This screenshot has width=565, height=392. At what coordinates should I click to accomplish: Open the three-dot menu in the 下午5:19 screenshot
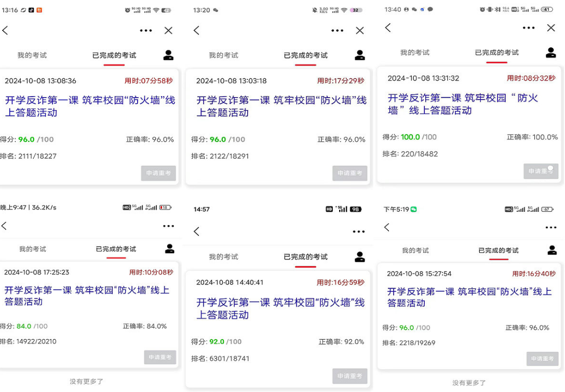pyautogui.click(x=551, y=227)
